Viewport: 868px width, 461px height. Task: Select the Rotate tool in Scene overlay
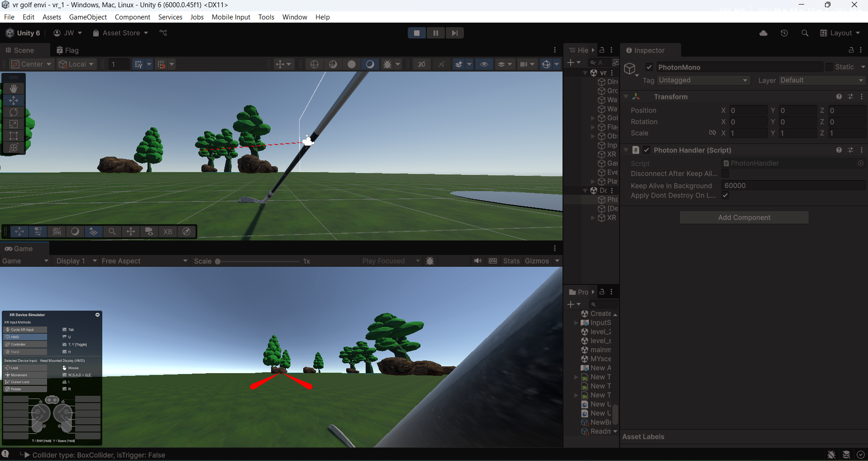[14, 112]
